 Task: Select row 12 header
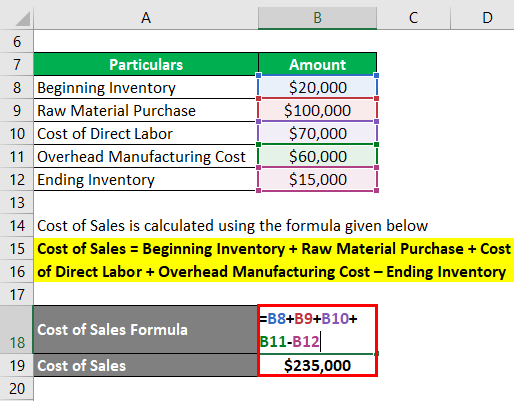17,180
